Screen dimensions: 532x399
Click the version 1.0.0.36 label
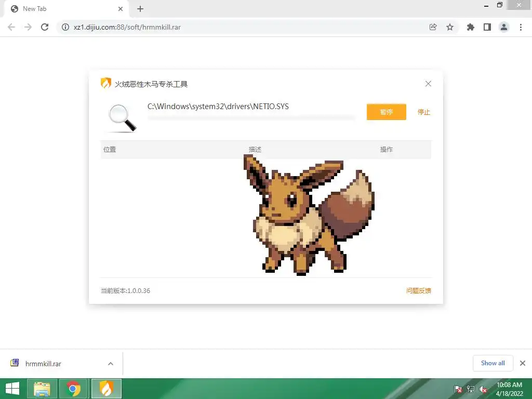(x=126, y=291)
